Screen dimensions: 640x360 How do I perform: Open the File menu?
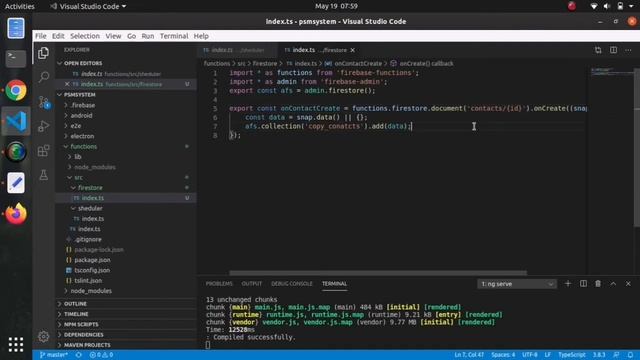click(x=40, y=36)
